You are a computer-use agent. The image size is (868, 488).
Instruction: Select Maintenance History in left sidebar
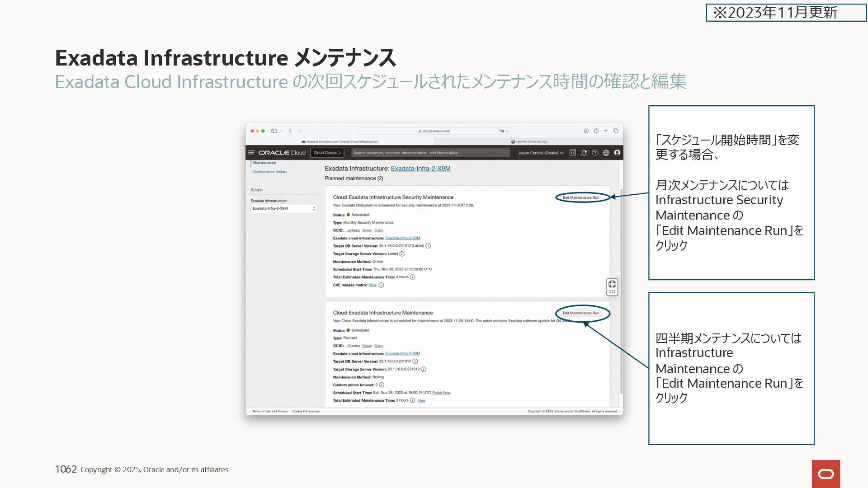click(x=270, y=172)
